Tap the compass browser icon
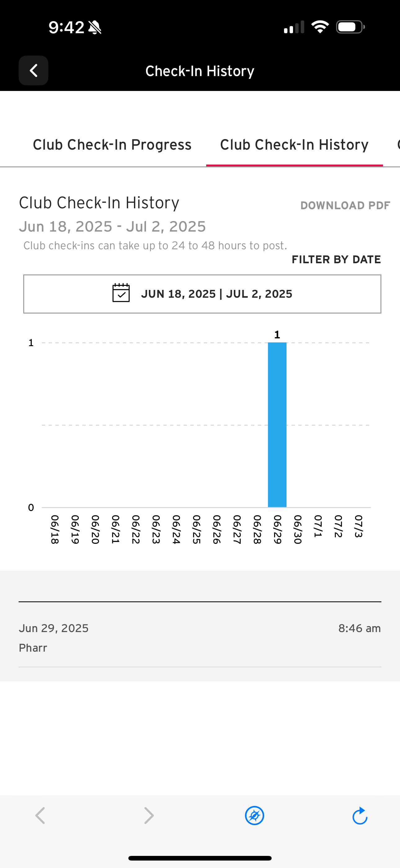Viewport: 400px width, 868px height. pyautogui.click(x=255, y=816)
